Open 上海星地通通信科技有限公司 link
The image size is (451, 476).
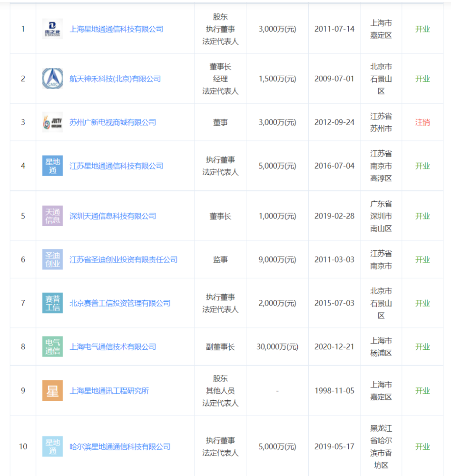tap(117, 29)
